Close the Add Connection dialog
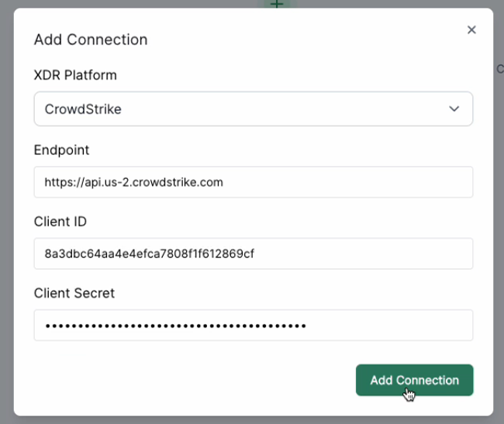The image size is (504, 424). [471, 30]
